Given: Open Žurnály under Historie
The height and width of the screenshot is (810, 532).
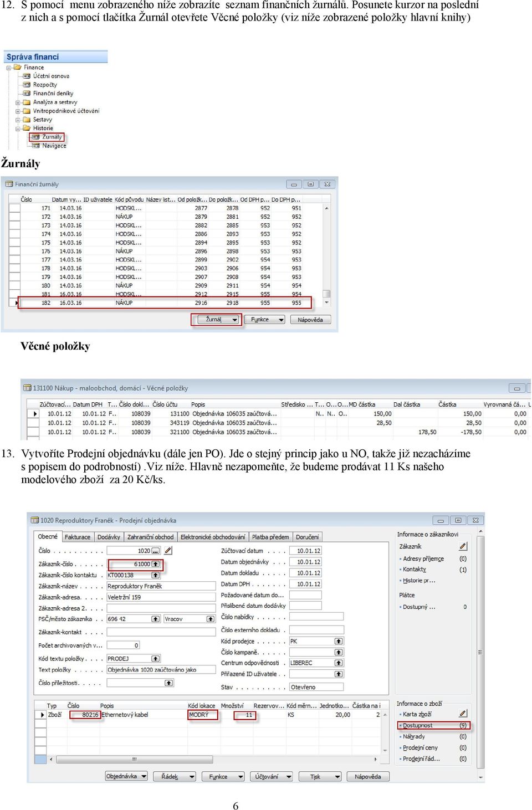Looking at the screenshot, I should (x=52, y=137).
